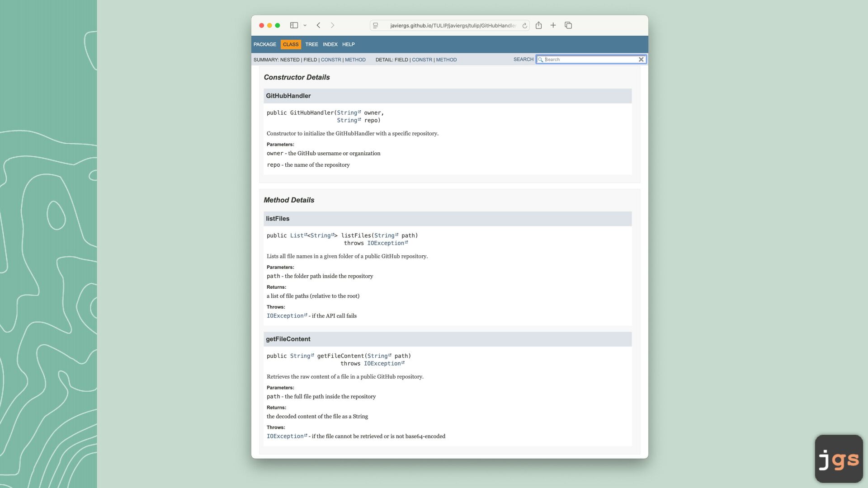Screen dimensions: 868x488
Task: Reload the current page
Action: pos(524,26)
